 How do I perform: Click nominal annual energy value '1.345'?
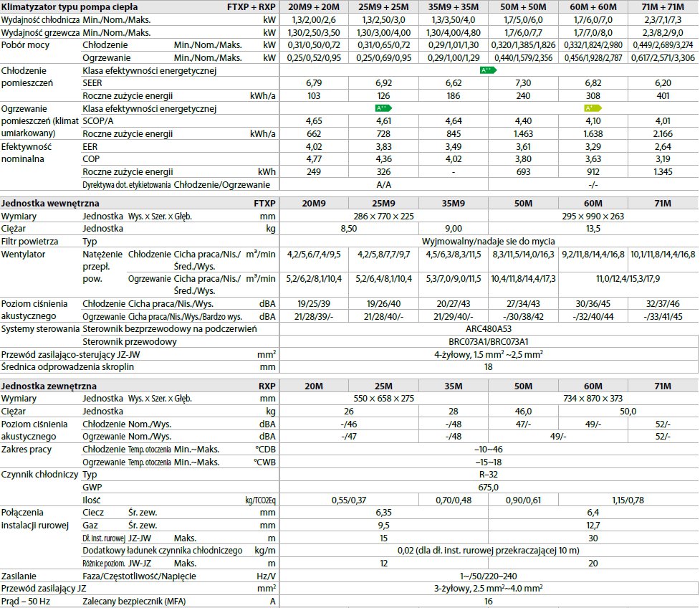click(663, 171)
